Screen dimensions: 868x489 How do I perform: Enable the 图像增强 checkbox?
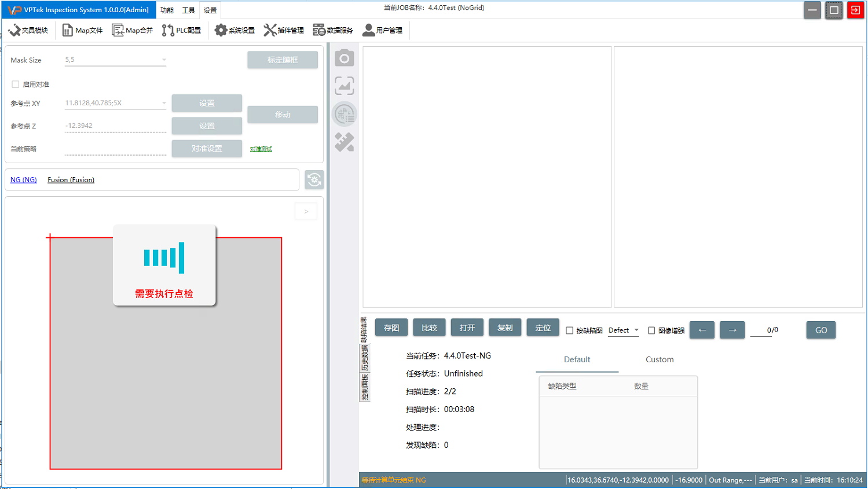pyautogui.click(x=651, y=330)
